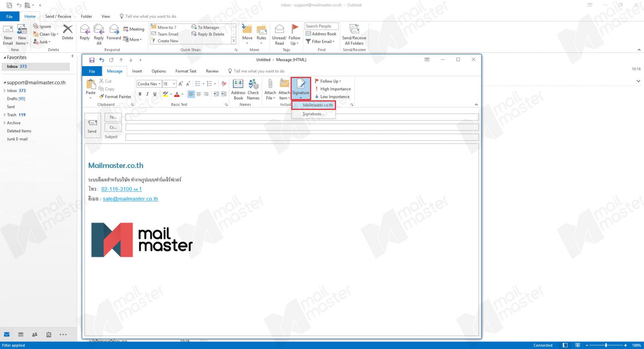Open the Options tab in message window

[x=159, y=71]
